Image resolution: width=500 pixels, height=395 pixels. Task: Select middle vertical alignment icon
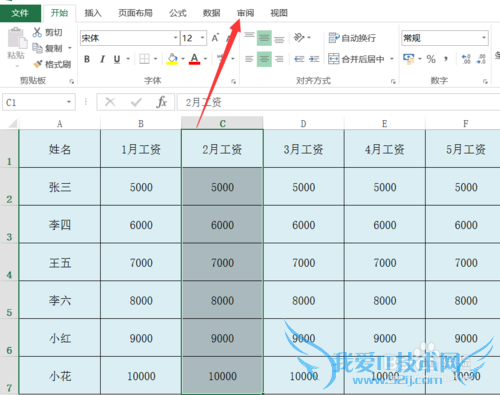pyautogui.click(x=264, y=38)
